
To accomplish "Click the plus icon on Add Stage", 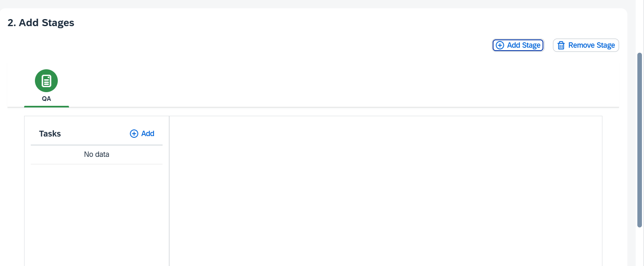I will point(500,45).
